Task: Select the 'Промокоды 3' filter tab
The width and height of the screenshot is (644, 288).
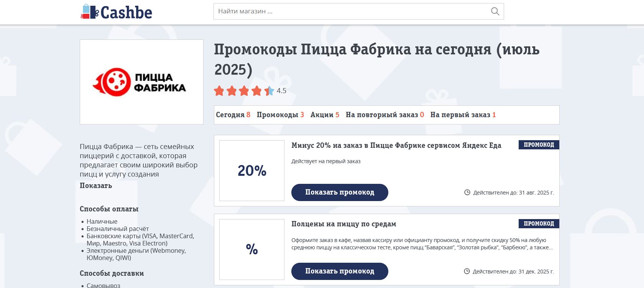Action: click(280, 115)
